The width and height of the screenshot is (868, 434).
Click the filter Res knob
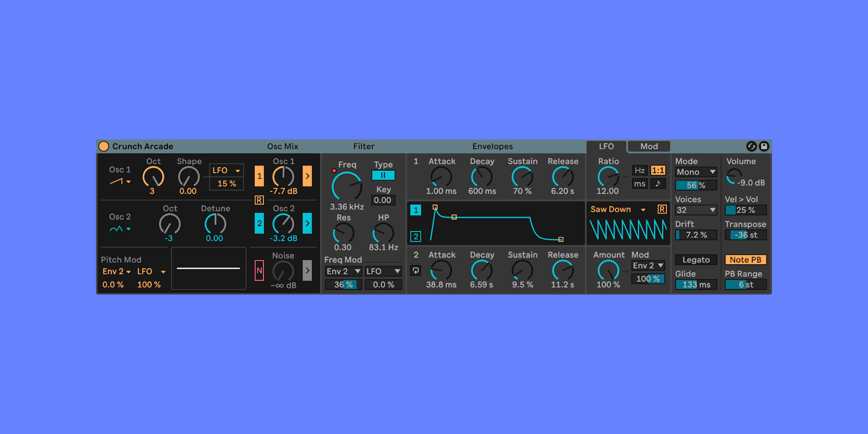pos(343,233)
